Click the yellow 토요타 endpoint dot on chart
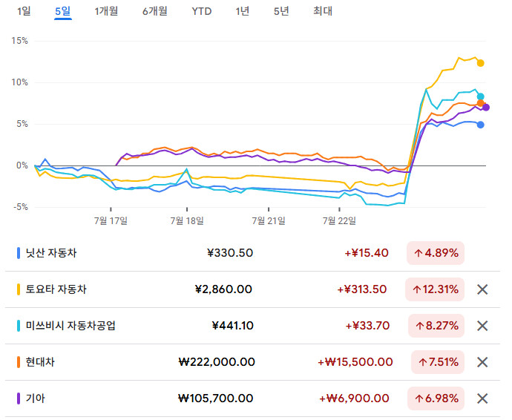512x420 pixels. (481, 63)
